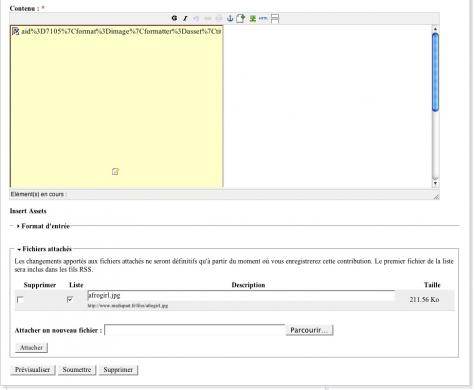Screen dimensions: 475x390
Task: Open the HTML source view icon
Action: tap(263, 18)
